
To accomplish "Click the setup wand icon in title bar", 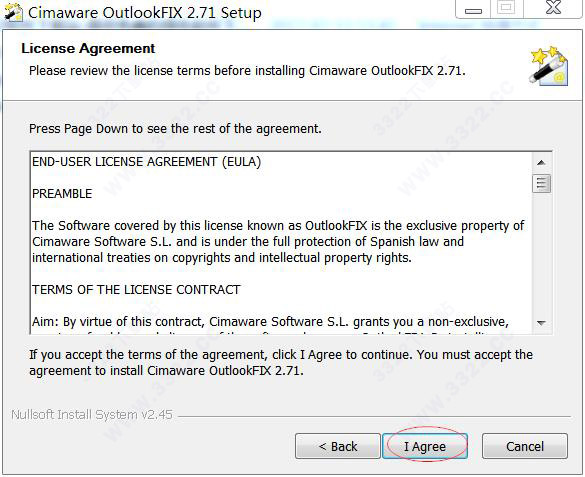I will coord(13,12).
